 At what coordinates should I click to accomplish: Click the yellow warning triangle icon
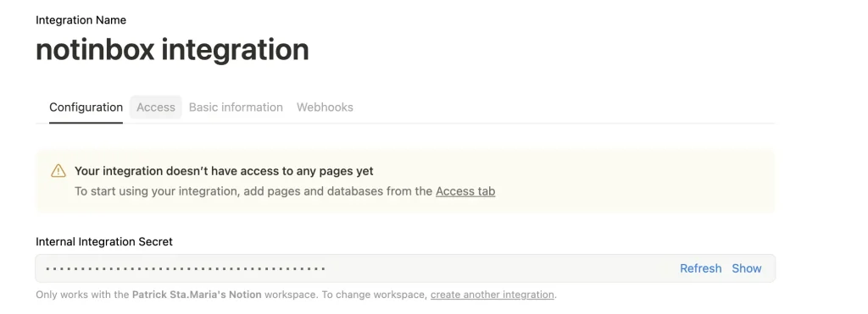[x=58, y=171]
